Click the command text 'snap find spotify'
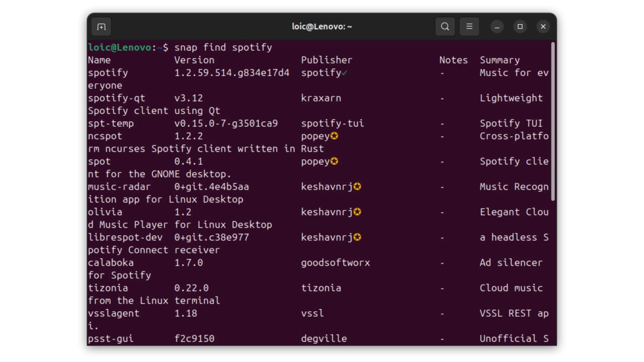The width and height of the screenshot is (644, 362). pos(223,48)
